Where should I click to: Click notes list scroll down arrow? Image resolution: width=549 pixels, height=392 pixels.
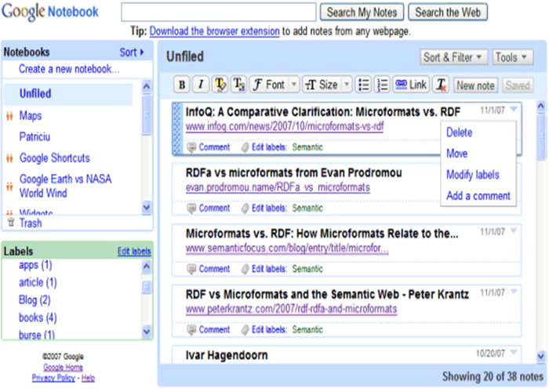tap(540, 356)
